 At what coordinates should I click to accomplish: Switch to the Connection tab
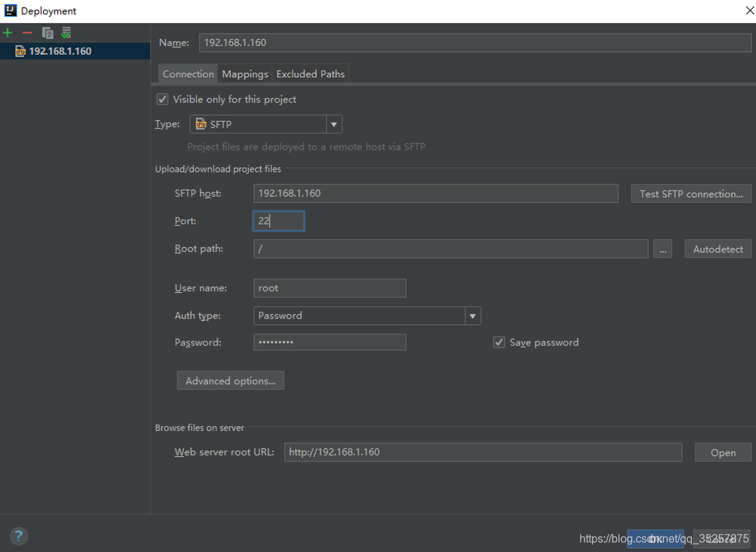(188, 74)
